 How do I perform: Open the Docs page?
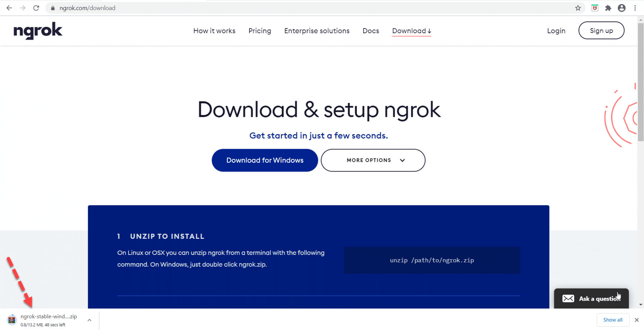371,31
